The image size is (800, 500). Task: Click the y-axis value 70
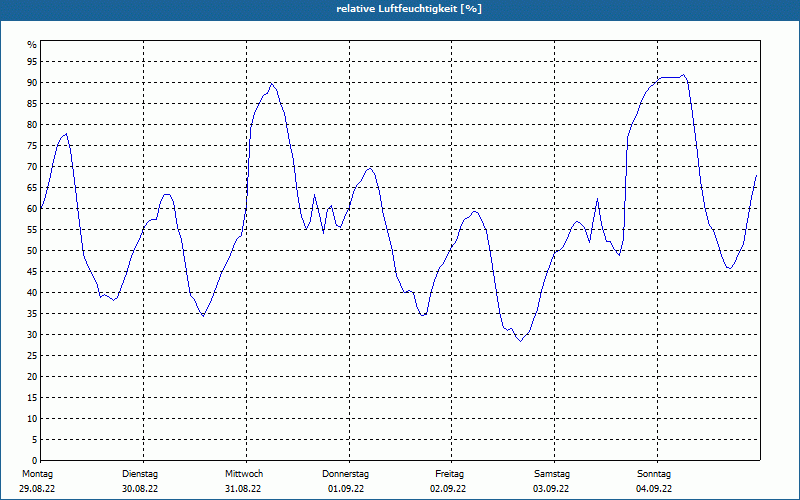tap(32, 167)
